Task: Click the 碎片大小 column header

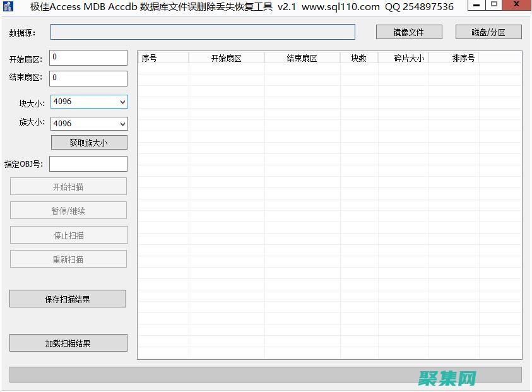Action: click(x=406, y=57)
